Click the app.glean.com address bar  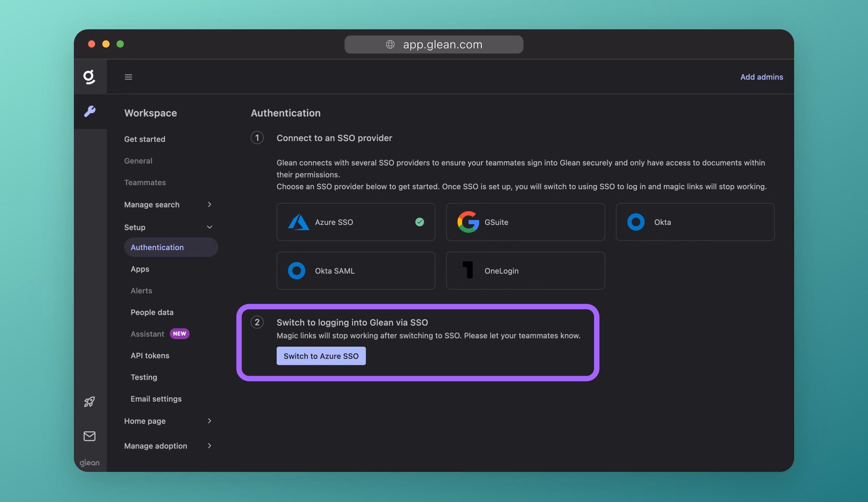(x=433, y=44)
